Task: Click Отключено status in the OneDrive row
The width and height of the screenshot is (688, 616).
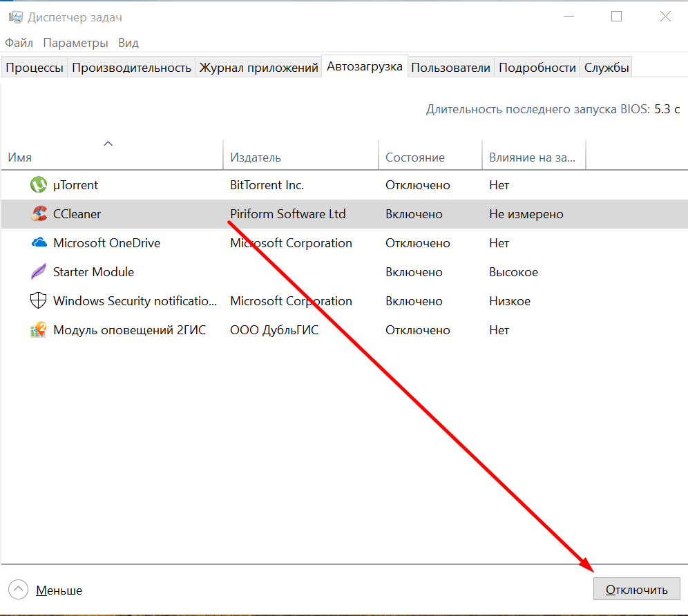Action: pyautogui.click(x=418, y=242)
